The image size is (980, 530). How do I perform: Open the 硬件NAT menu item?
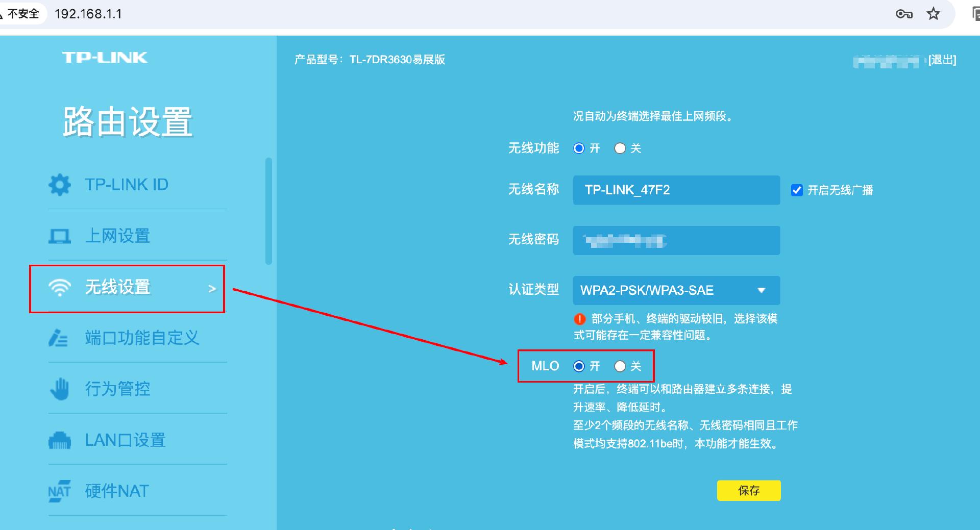138,491
